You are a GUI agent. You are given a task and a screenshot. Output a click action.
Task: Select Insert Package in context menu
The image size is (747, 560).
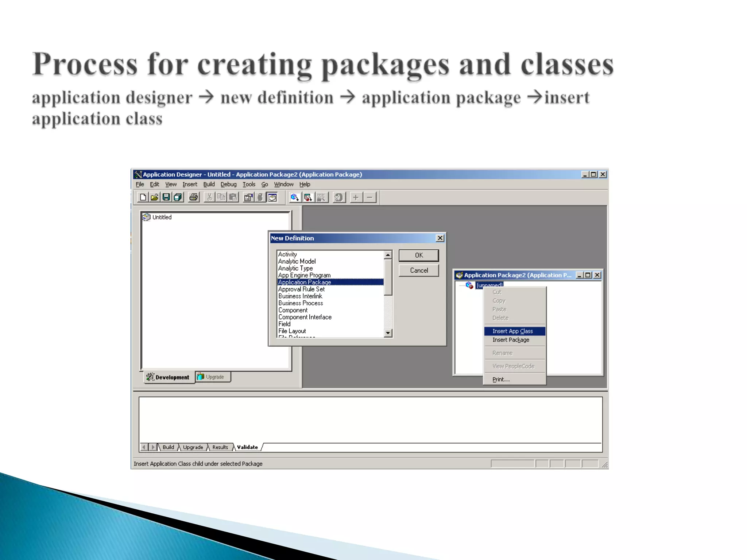click(511, 340)
